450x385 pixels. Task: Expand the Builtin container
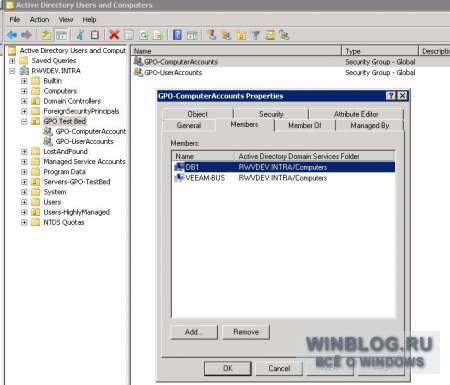[x=24, y=81]
